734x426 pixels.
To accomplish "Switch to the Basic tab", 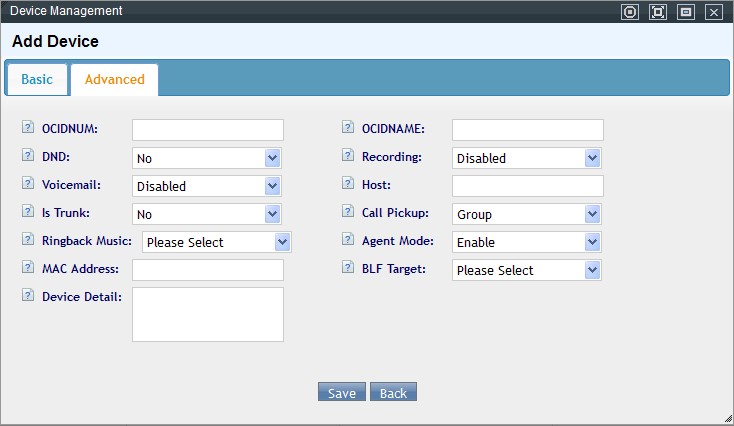I will point(37,80).
